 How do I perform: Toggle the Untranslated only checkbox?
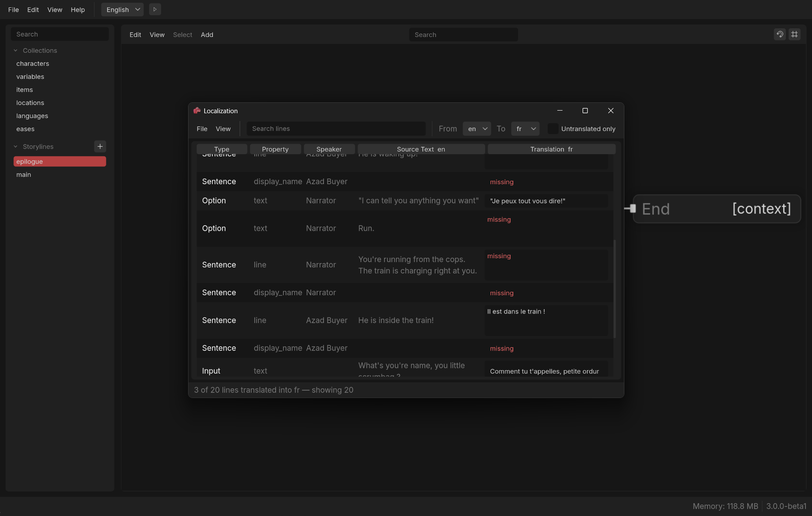[x=553, y=128]
